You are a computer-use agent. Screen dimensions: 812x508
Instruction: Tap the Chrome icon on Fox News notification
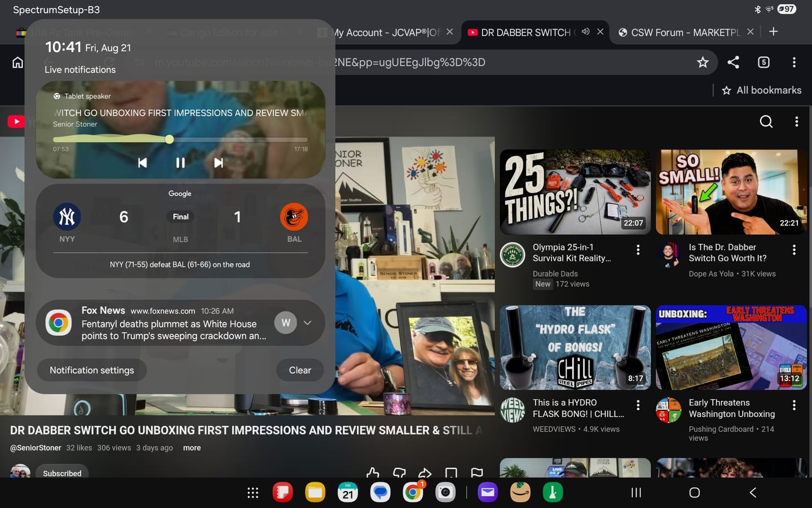click(x=59, y=323)
